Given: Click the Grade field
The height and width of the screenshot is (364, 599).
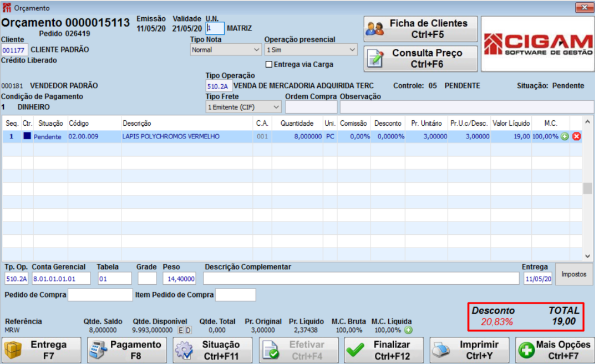Looking at the screenshot, I should pyautogui.click(x=147, y=279).
